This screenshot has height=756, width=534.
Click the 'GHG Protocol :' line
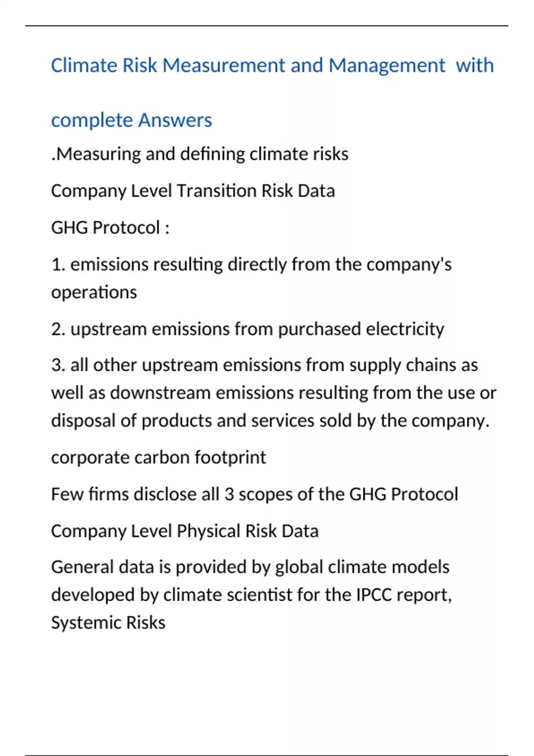click(110, 228)
